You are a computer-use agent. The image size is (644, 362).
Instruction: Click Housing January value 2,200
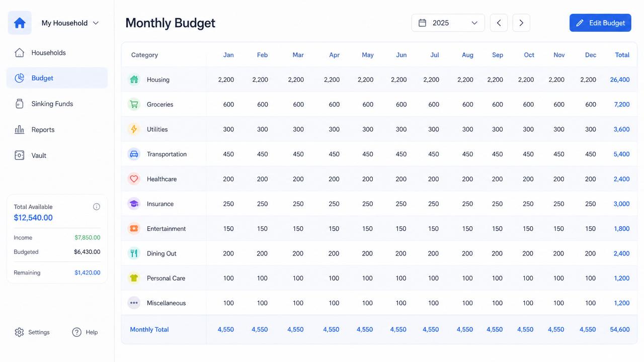point(226,79)
